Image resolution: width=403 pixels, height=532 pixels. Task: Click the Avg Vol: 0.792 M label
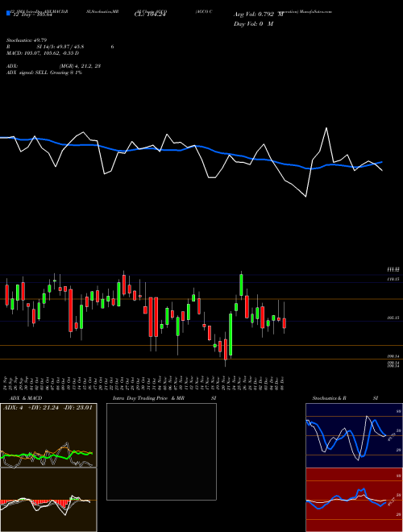point(259,15)
